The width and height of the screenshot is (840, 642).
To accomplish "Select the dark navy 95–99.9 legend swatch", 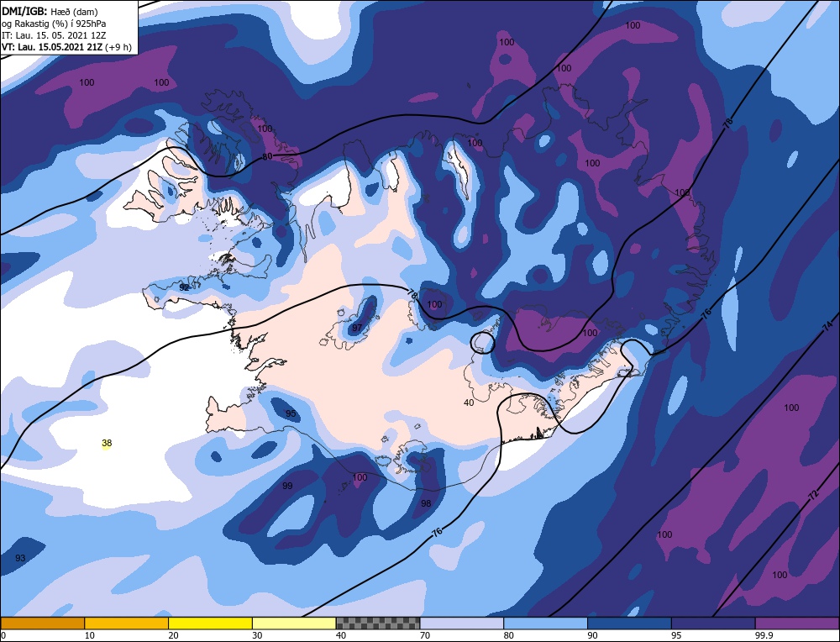I will tap(713, 623).
